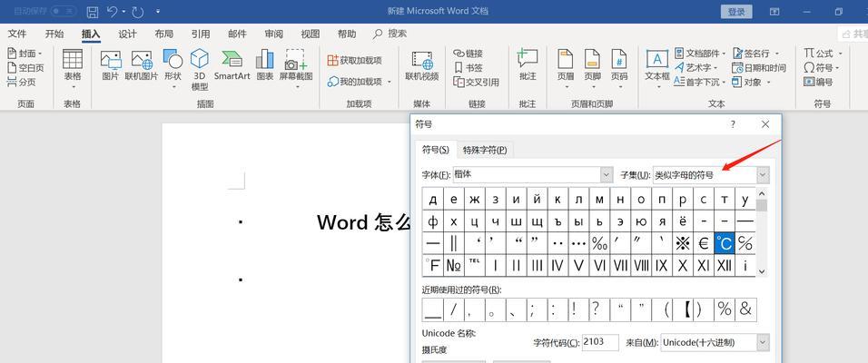
Task: Click 获取加载项 to get add-ins
Action: (354, 60)
